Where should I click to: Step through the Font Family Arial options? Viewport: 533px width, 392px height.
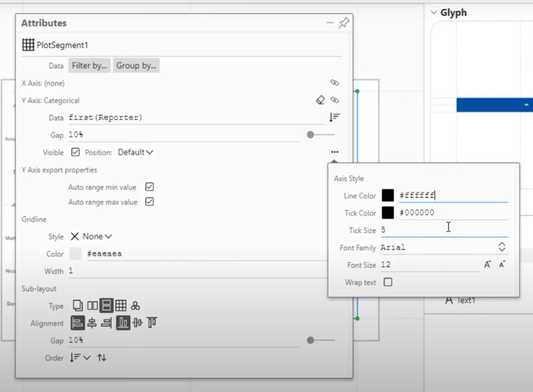coord(502,247)
